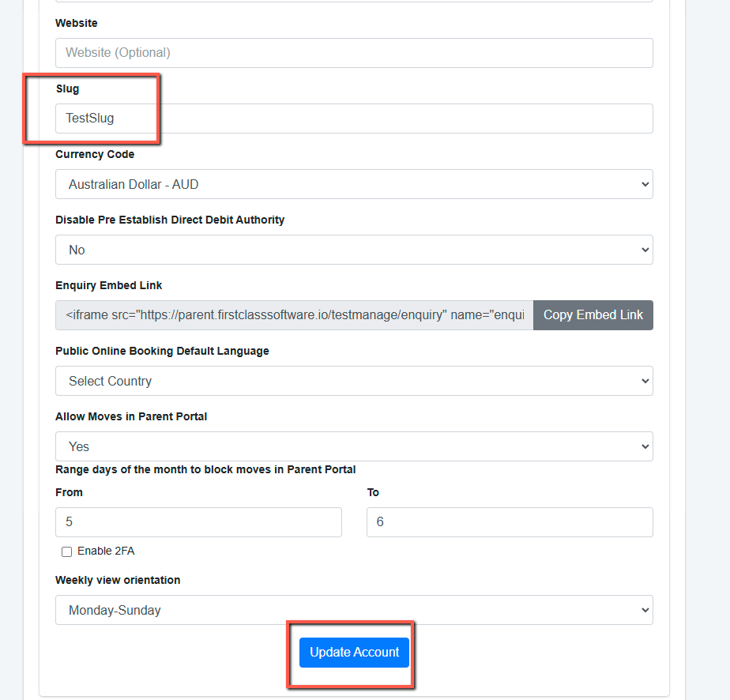The height and width of the screenshot is (700, 730).
Task: Open the Currency Code dropdown
Action: (x=354, y=184)
